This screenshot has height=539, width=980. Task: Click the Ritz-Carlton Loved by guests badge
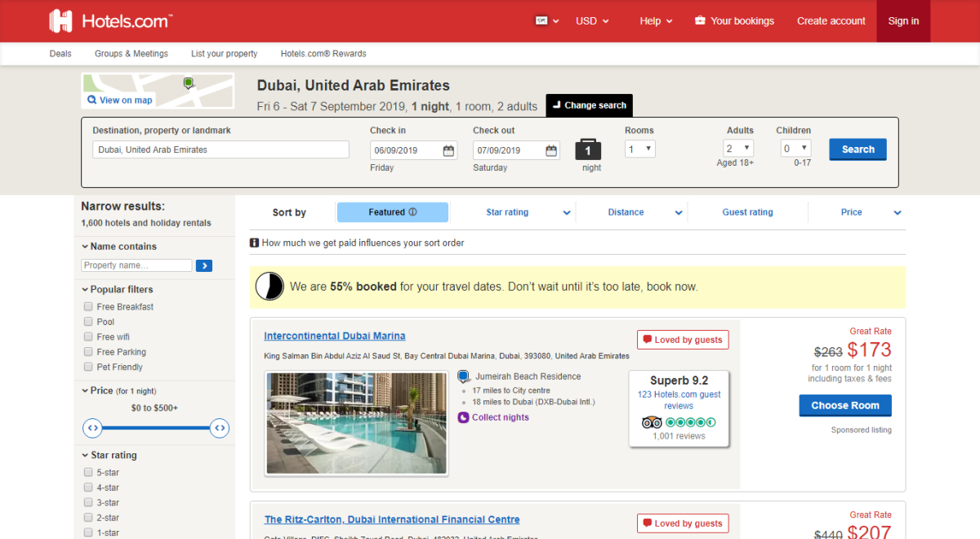pos(683,523)
